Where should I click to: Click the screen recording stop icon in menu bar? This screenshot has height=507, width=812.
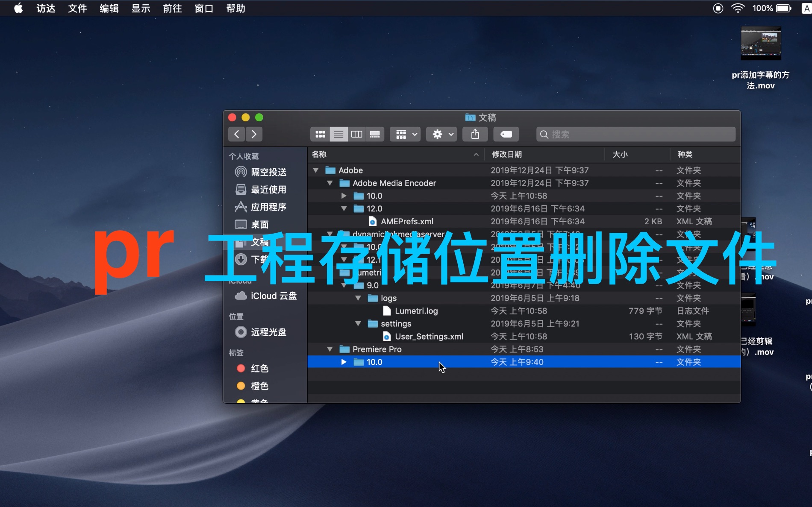pyautogui.click(x=718, y=8)
